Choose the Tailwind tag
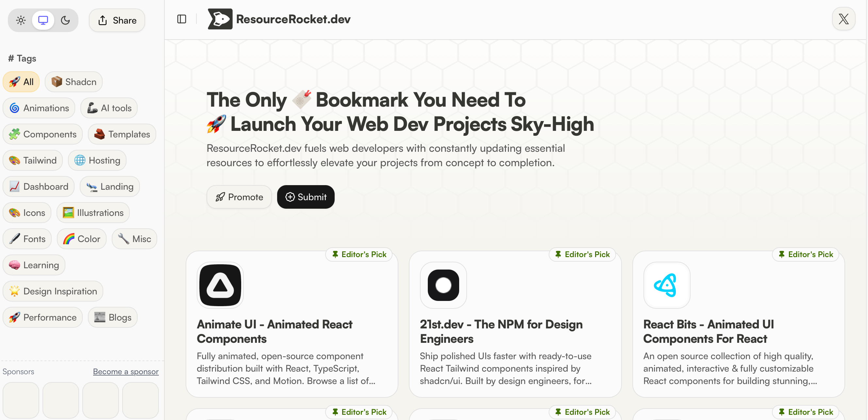 pos(33,160)
